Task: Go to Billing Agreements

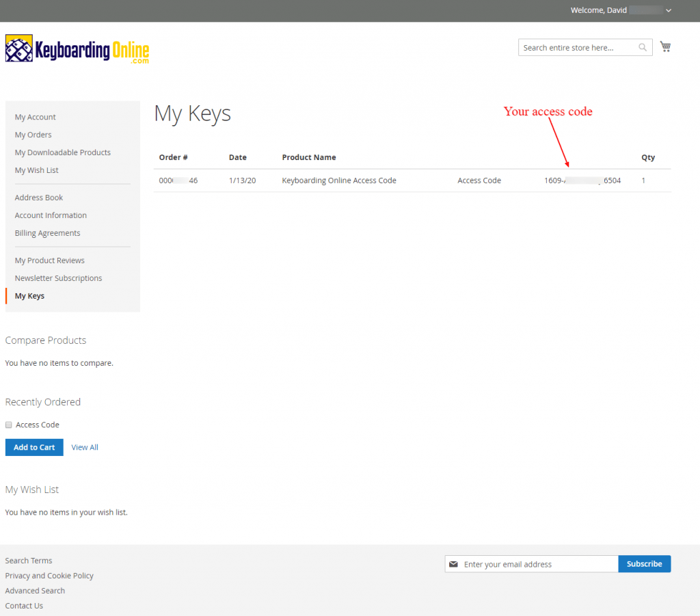Action: coord(47,233)
